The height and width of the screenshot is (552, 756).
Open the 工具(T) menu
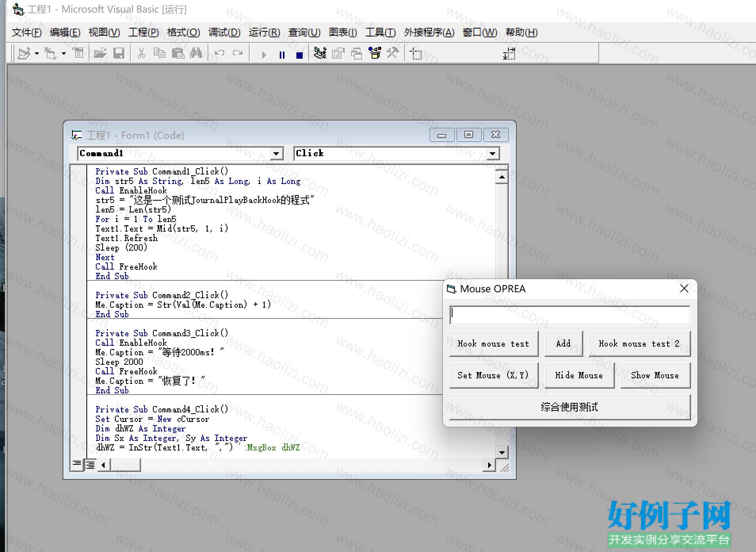[x=380, y=33]
